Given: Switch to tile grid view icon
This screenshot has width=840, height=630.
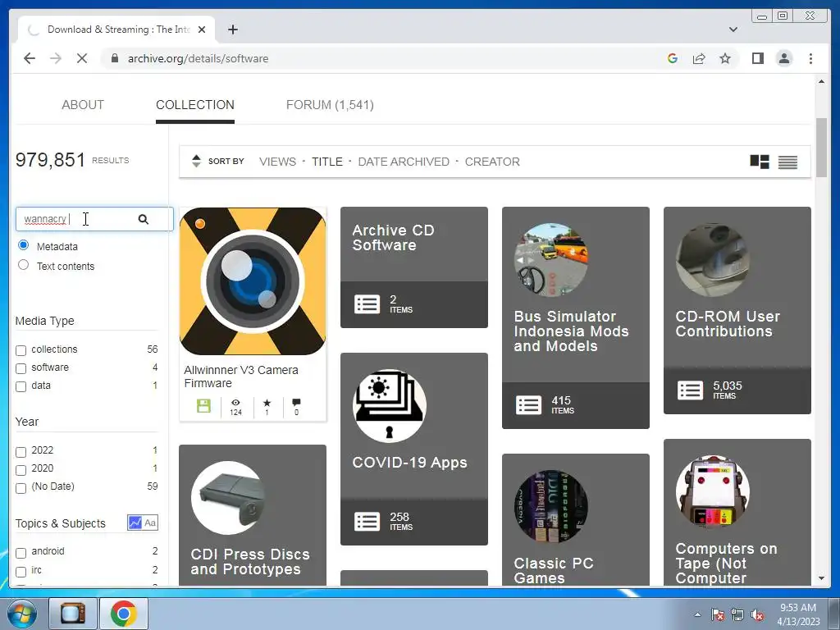Looking at the screenshot, I should pos(759,162).
